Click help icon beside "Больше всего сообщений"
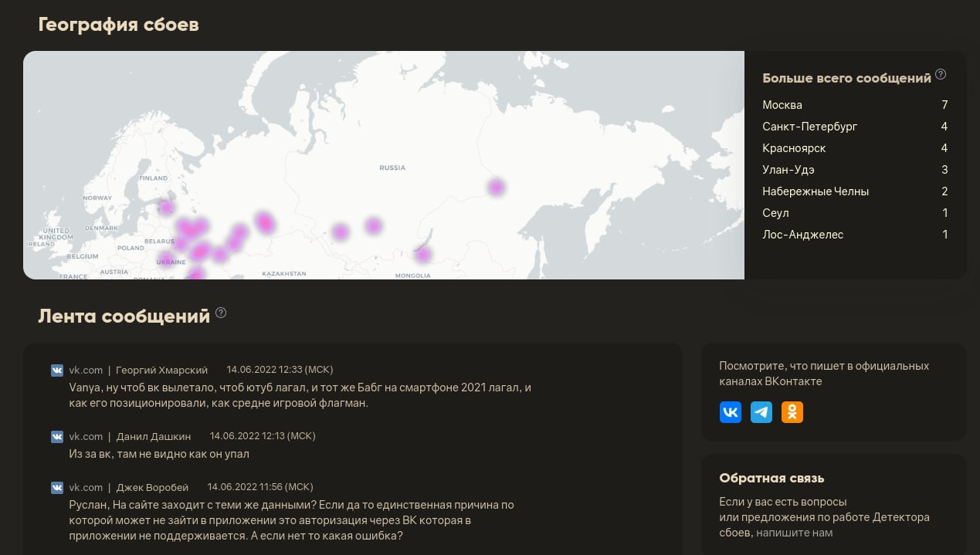The image size is (980, 555). [941, 75]
